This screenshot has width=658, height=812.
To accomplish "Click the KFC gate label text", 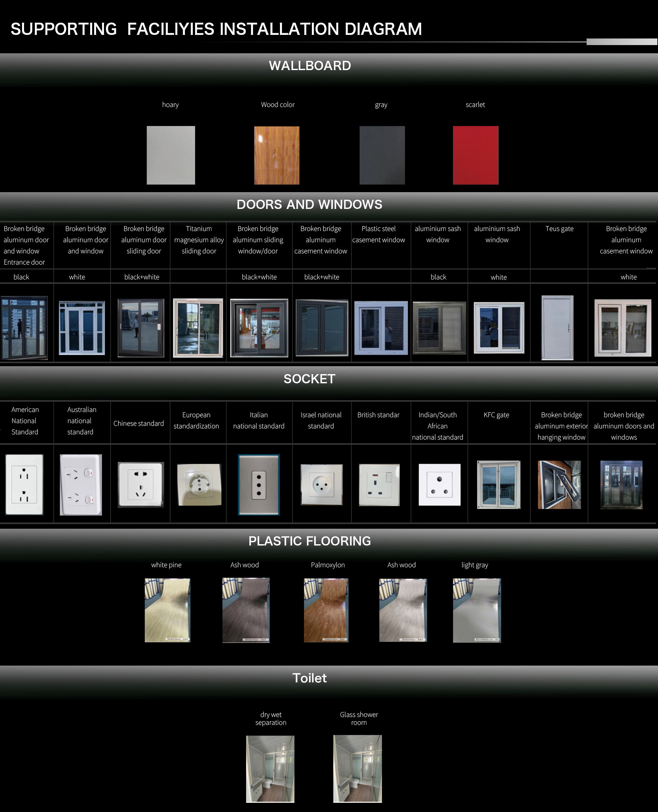I will tap(496, 415).
